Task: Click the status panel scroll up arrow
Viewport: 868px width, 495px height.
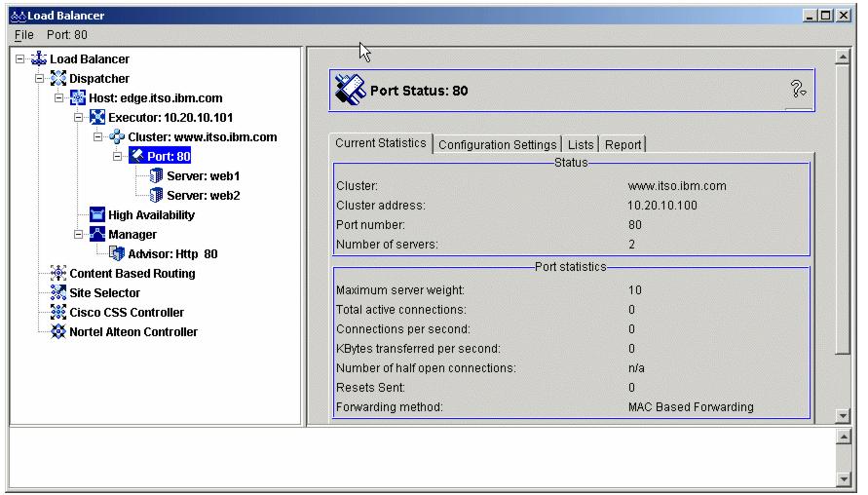Action: (842, 57)
